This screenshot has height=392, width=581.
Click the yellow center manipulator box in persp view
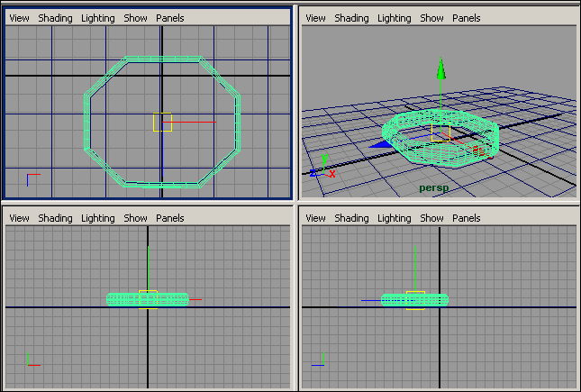tap(440, 132)
